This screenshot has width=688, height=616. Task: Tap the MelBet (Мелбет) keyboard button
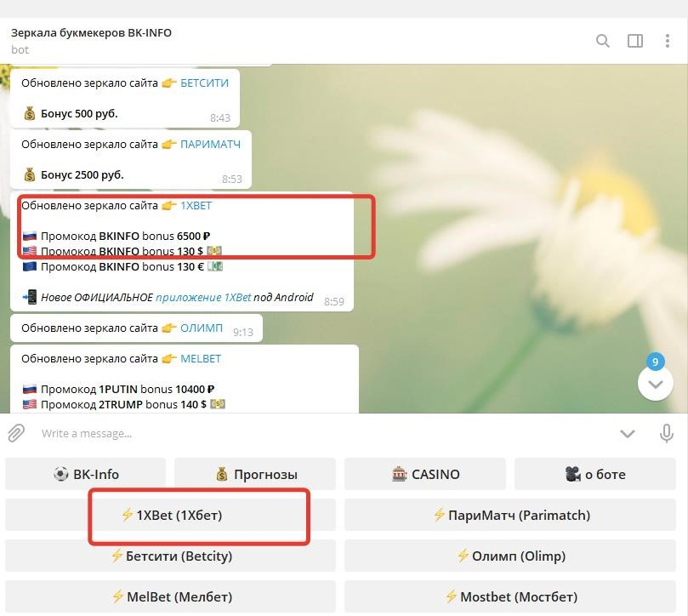[x=171, y=596]
